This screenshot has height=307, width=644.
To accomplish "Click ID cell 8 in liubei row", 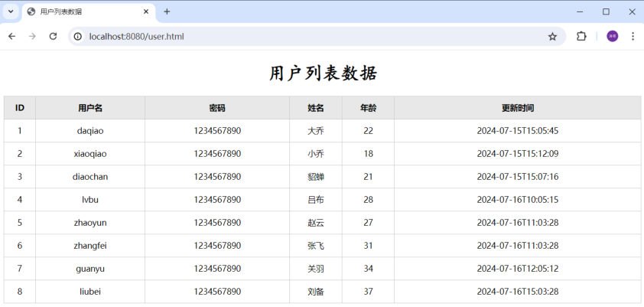I will click(x=20, y=292).
